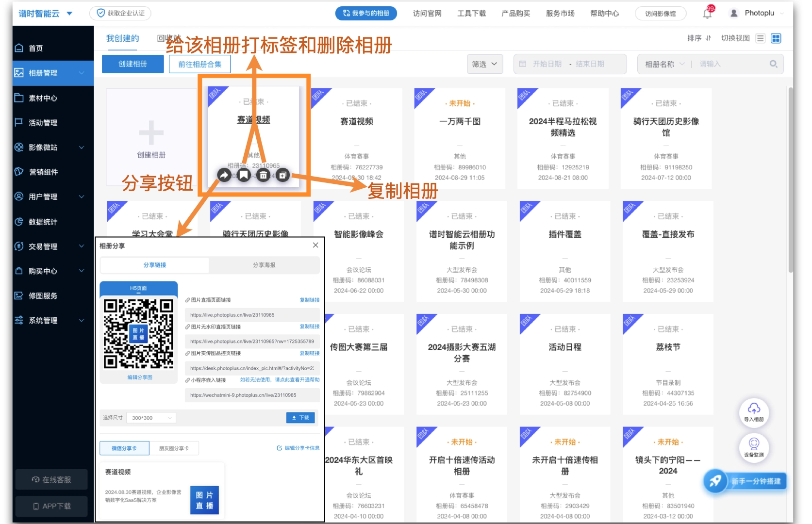Toggle 排序 sort order
This screenshot has height=524, width=812.
tap(699, 38)
